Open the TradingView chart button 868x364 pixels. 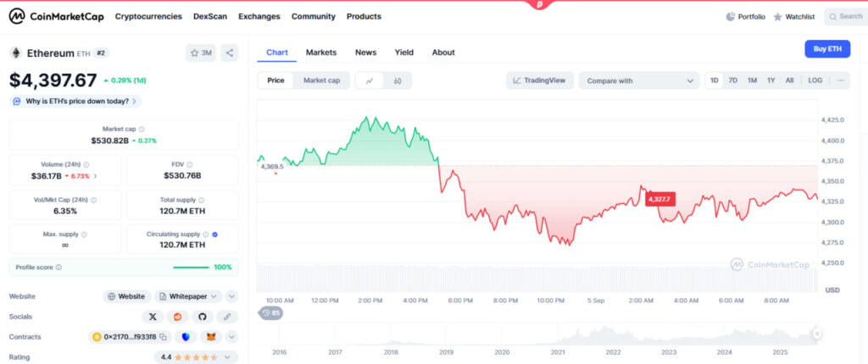pyautogui.click(x=540, y=80)
